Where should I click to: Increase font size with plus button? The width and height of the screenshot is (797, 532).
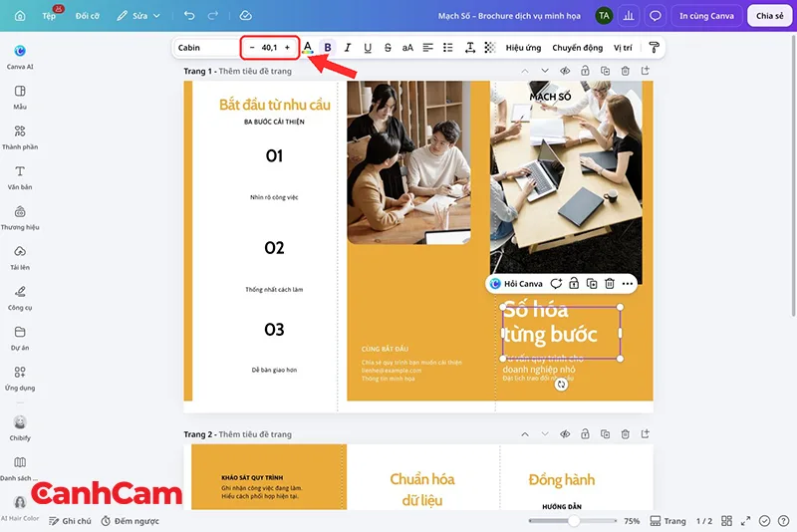click(287, 48)
